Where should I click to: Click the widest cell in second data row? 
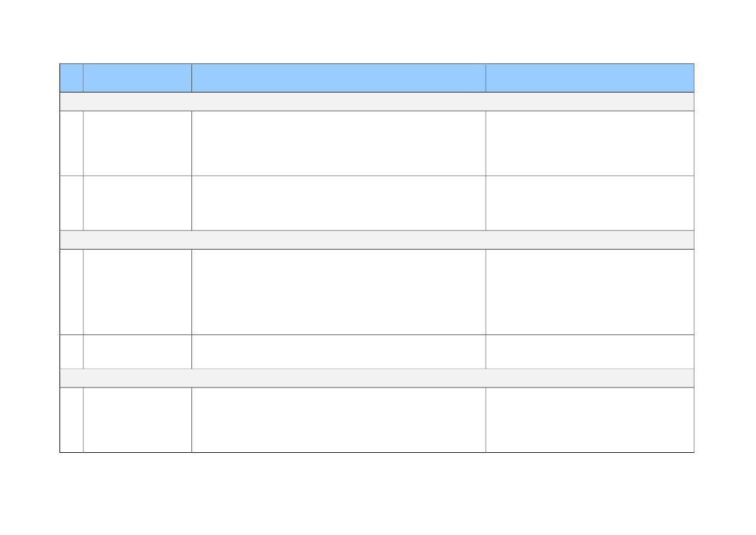pyautogui.click(x=338, y=203)
